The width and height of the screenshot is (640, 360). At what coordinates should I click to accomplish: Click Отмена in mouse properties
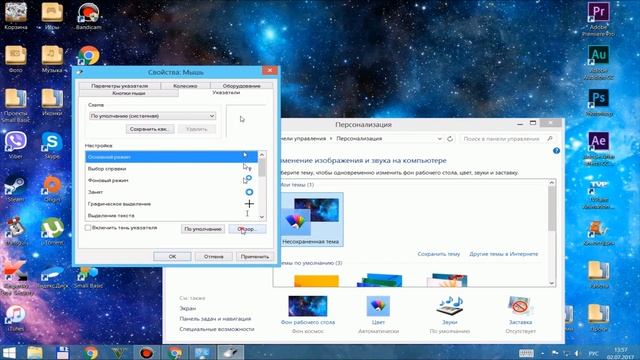[213, 257]
